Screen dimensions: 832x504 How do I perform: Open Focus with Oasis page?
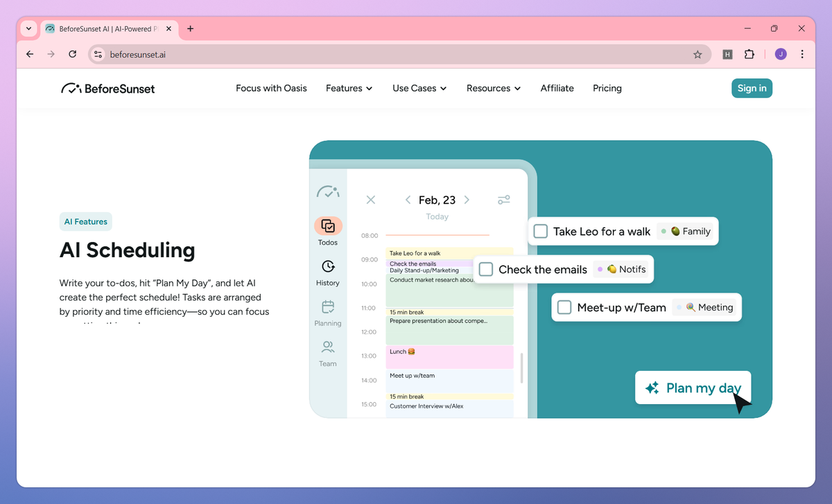[x=271, y=88]
